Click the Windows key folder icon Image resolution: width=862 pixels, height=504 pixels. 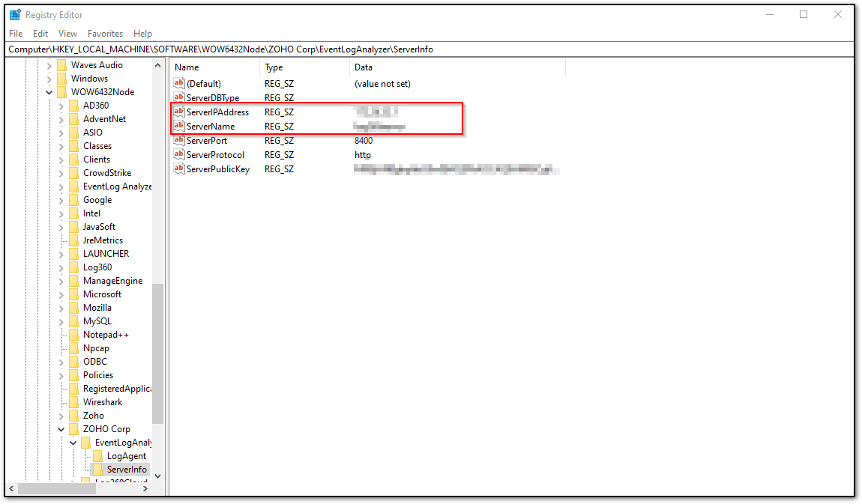(x=62, y=79)
